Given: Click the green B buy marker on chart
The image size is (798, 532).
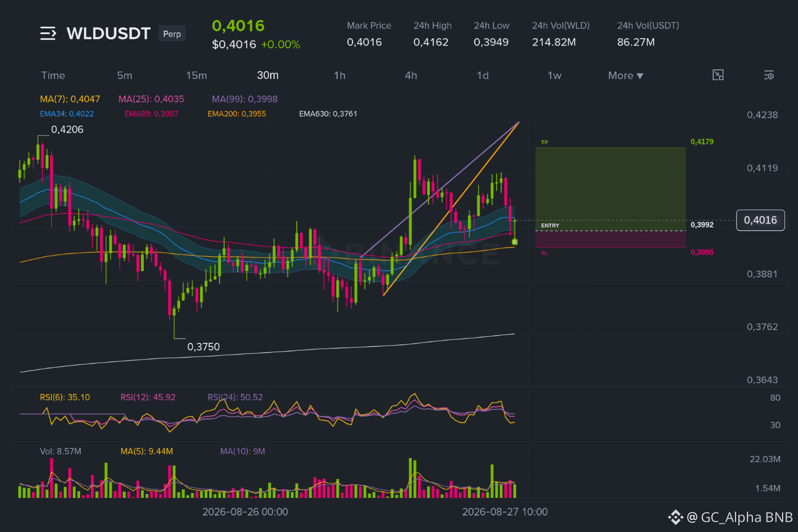Looking at the screenshot, I should tap(514, 242).
